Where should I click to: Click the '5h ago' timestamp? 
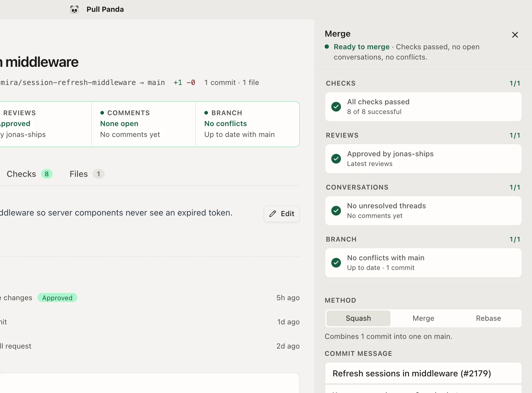pyautogui.click(x=288, y=298)
